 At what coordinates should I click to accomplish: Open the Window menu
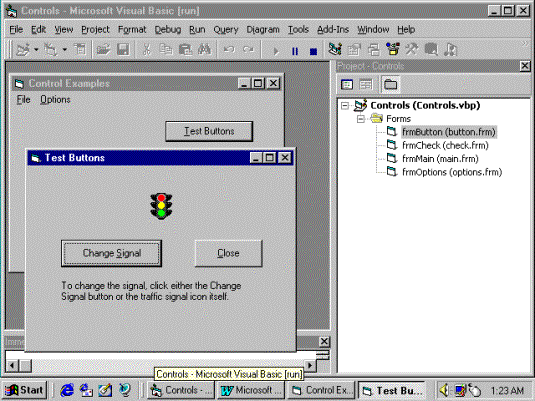point(373,30)
